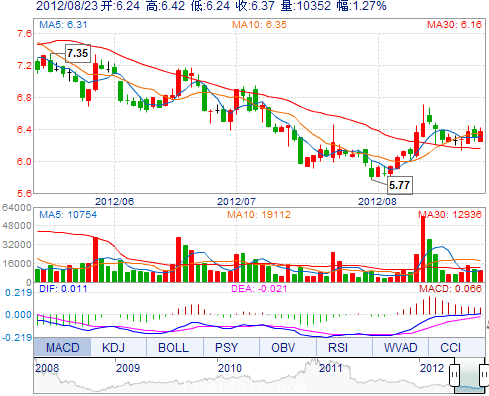The width and height of the screenshot is (489, 396).
Task: Select the MACD indicator tab
Action: point(62,347)
